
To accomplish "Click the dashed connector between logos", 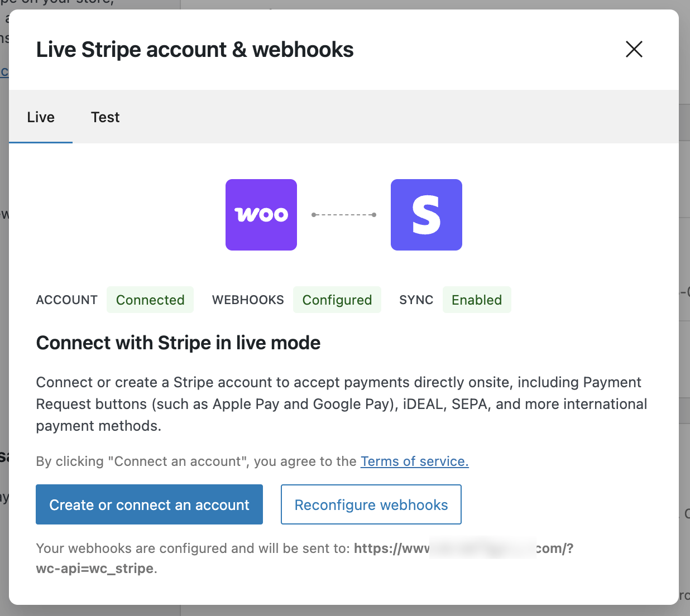I will pos(344,215).
